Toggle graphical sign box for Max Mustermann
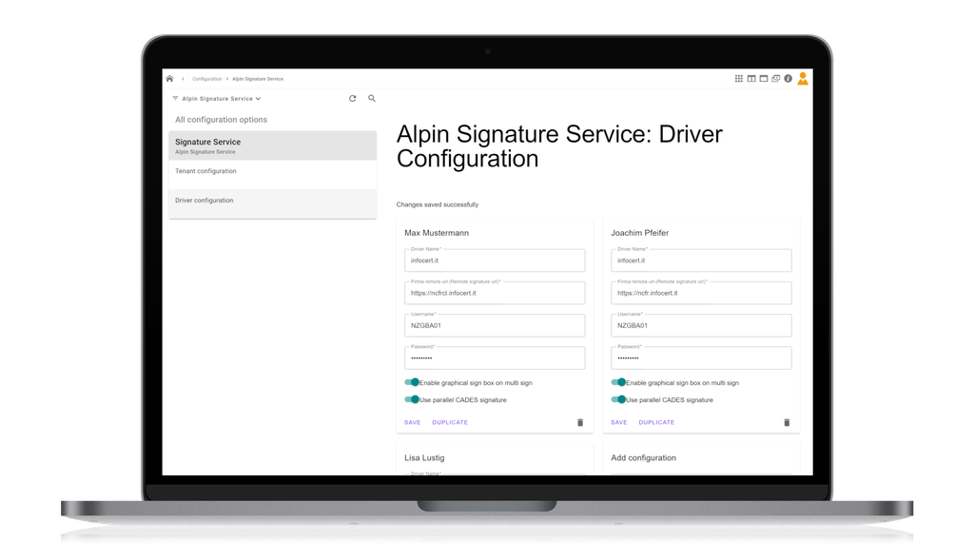Screen dimensions: 974x560 [x=412, y=382]
